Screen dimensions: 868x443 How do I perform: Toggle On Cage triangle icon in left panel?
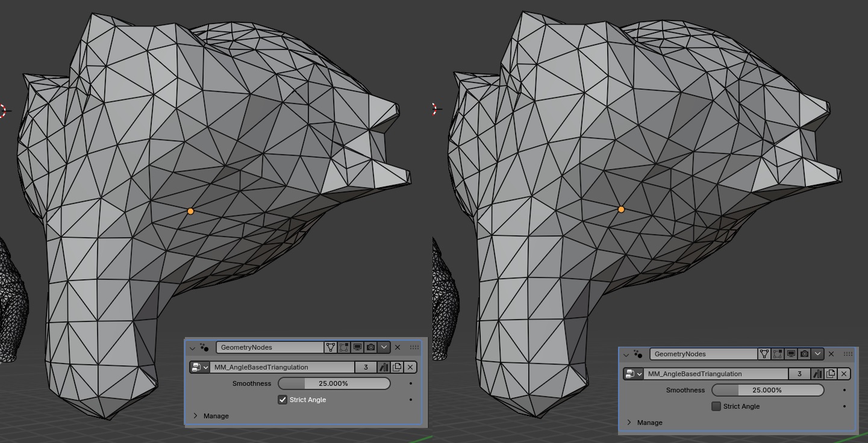(331, 347)
